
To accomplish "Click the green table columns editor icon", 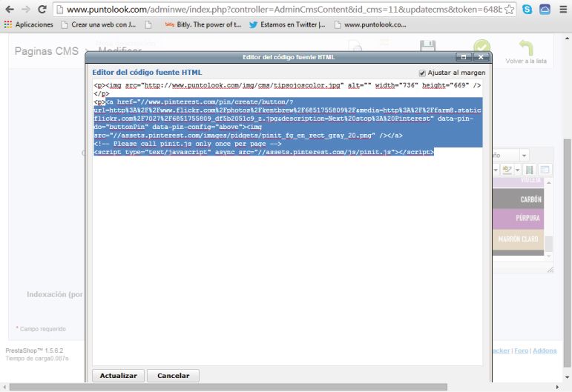I will click(x=529, y=170).
